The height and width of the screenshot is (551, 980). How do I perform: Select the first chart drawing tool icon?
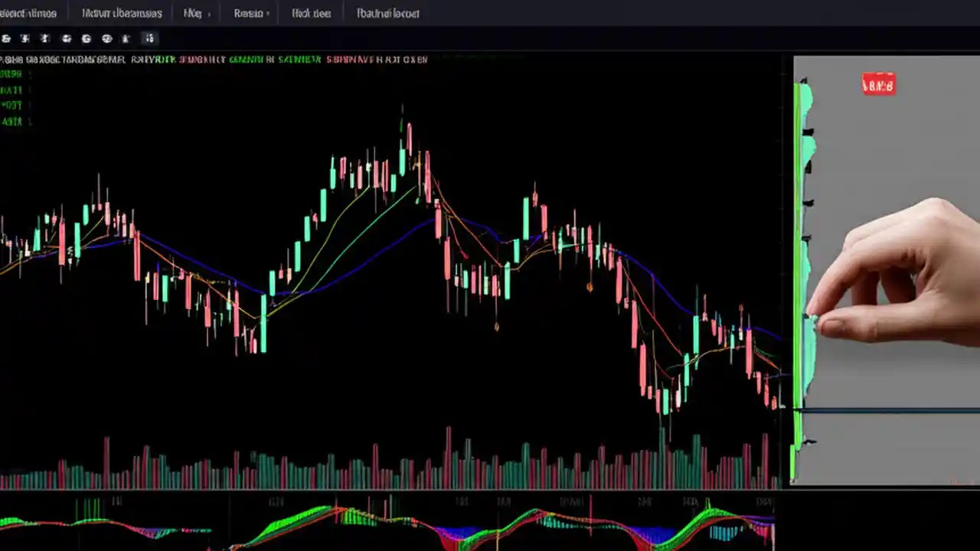click(6, 38)
